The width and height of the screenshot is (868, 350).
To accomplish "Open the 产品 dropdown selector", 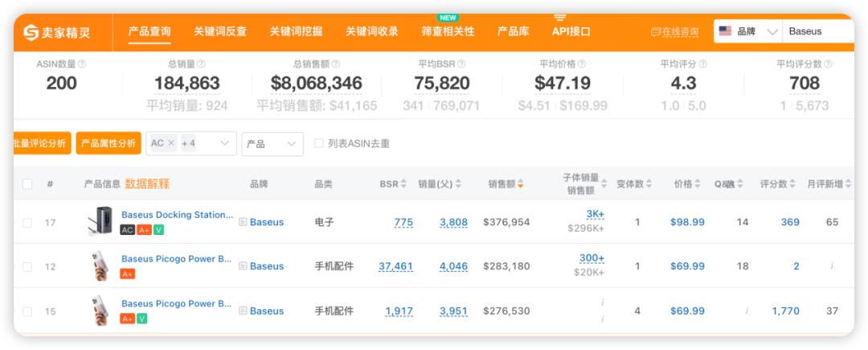I will pyautogui.click(x=272, y=144).
